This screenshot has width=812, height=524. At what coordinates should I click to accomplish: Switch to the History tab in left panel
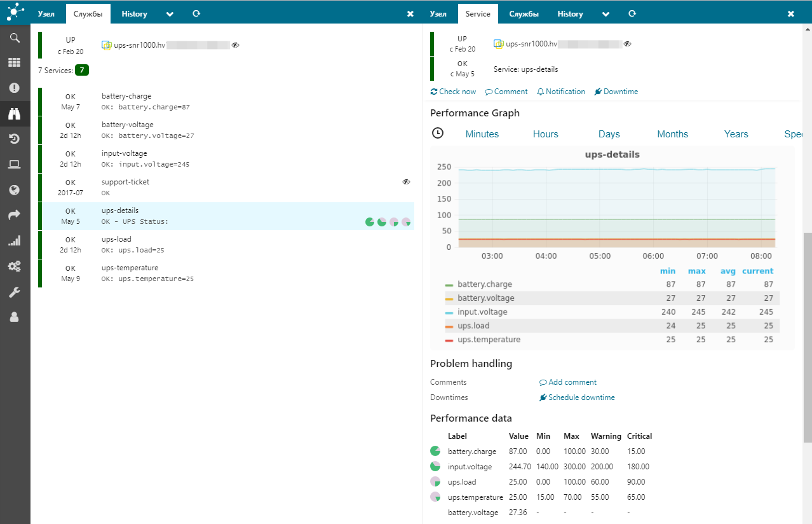coord(134,14)
